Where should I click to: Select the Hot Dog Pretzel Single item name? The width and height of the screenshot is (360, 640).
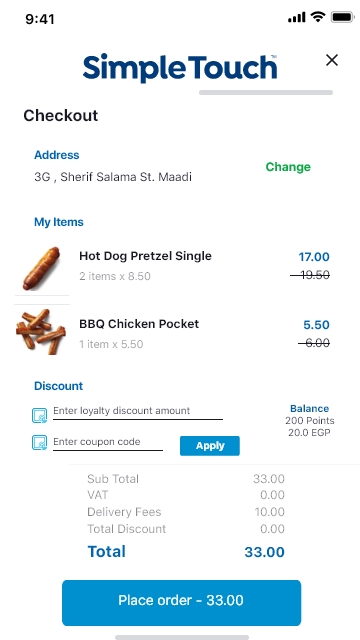coord(145,256)
